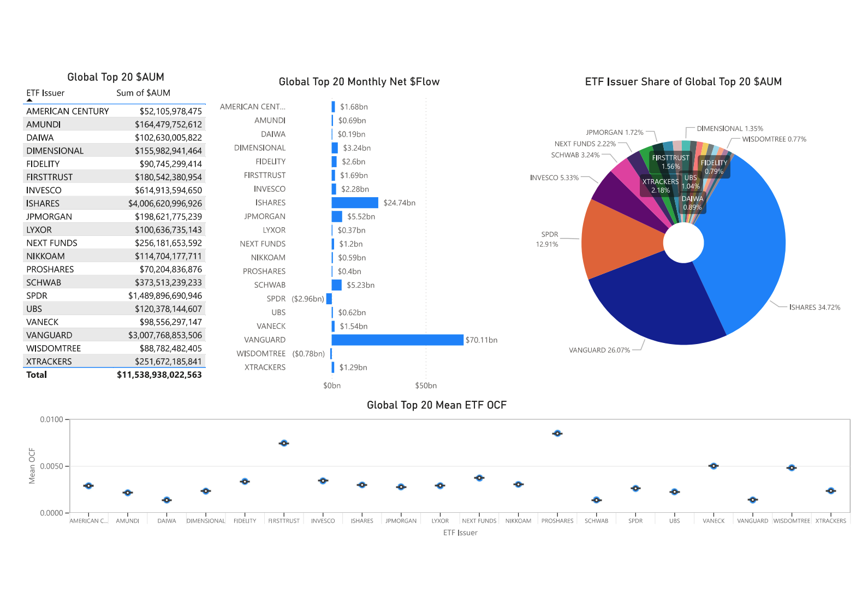The image size is (868, 604).
Task: Select the VANECK OCF data point
Action: pos(714,466)
